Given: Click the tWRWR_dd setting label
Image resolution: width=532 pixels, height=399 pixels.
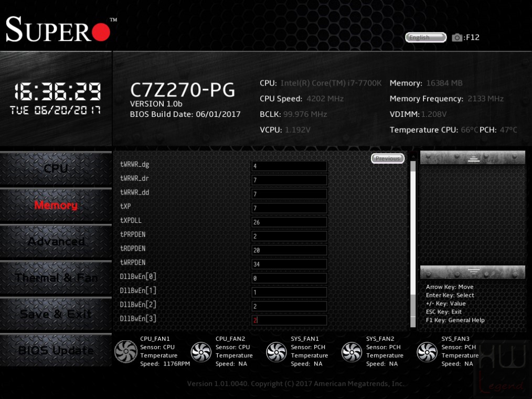Looking at the screenshot, I should pos(134,192).
